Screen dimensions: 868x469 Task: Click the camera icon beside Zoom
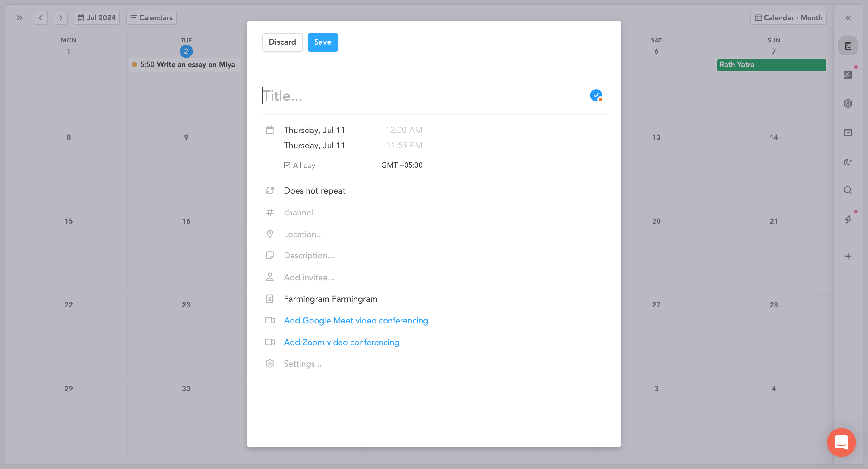click(x=270, y=342)
